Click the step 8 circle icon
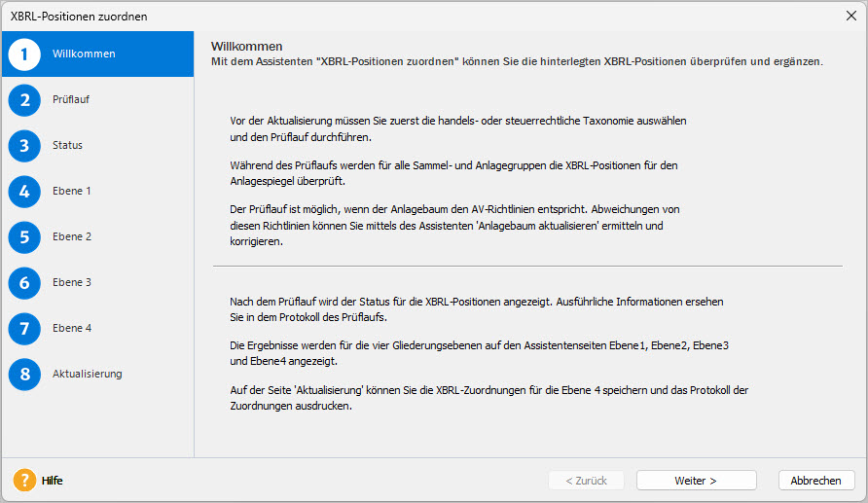 24,374
